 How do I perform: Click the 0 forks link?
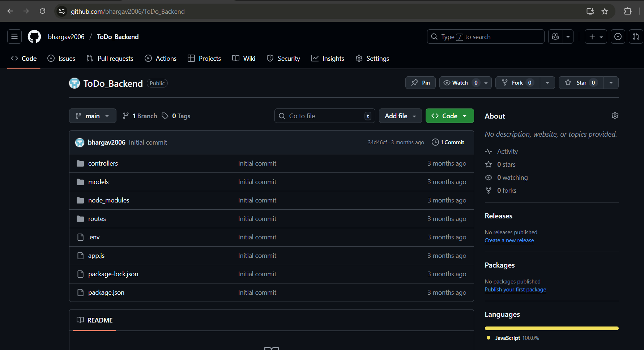507,191
